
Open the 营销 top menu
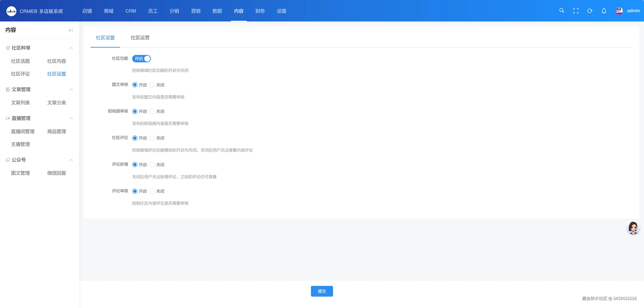click(x=196, y=11)
